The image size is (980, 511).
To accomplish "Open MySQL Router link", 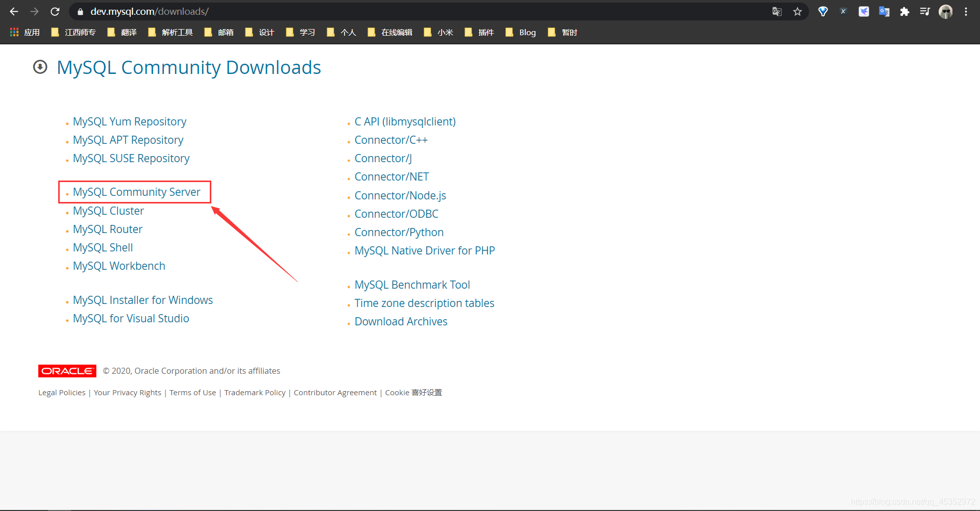I will pyautogui.click(x=108, y=229).
